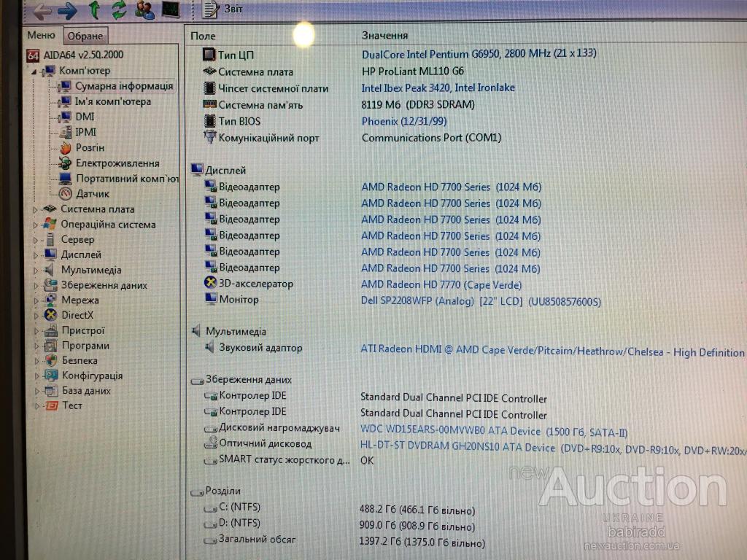Open the Dell SP2208WFP monitor link
Viewport: 747px width, 560px height.
[x=481, y=301]
